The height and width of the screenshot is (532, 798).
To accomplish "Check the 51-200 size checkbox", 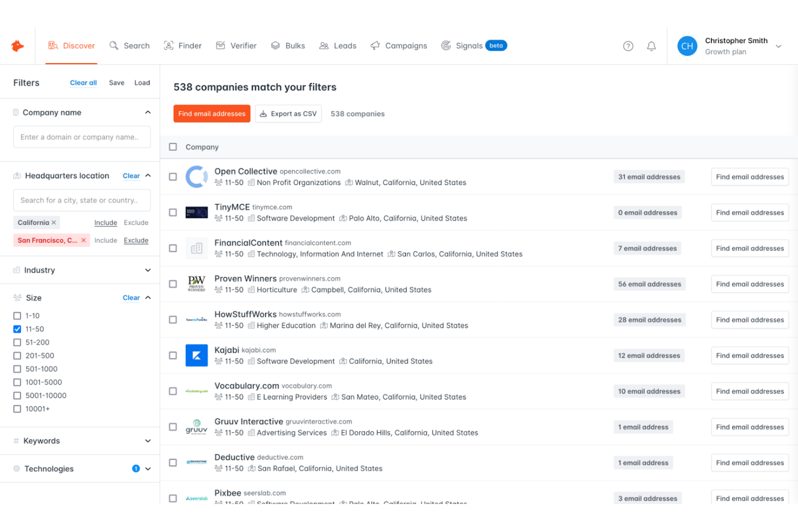I will (17, 343).
